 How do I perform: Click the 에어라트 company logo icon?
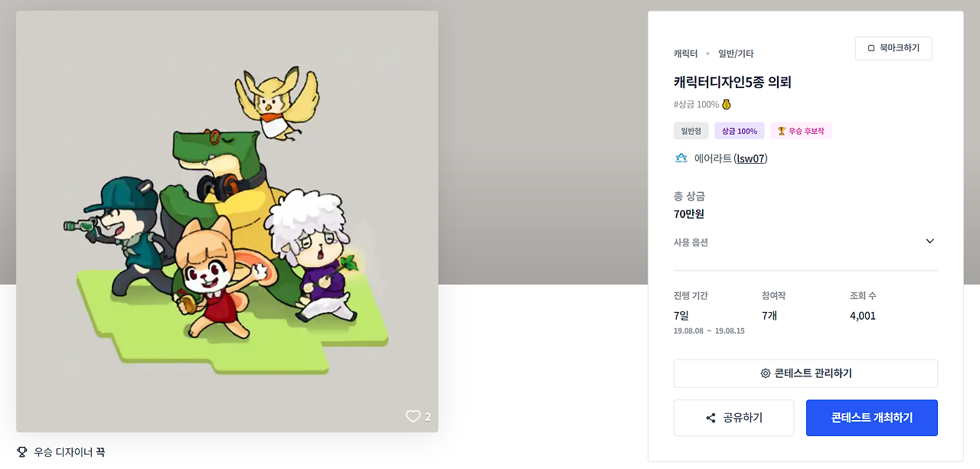pyautogui.click(x=681, y=158)
